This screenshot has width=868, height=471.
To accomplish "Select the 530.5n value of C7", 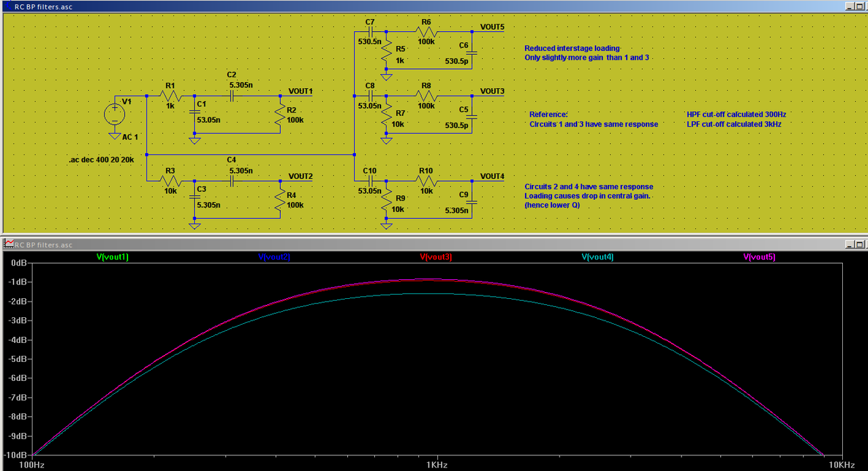I will 370,41.
